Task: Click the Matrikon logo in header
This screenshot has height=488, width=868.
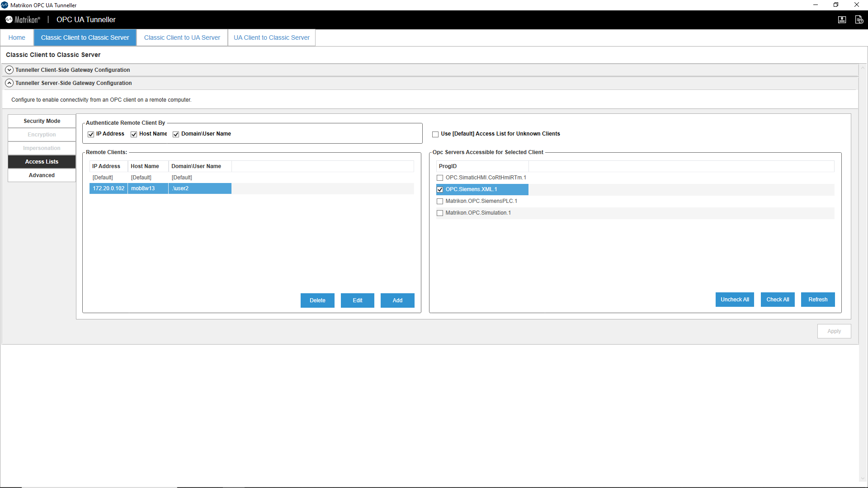Action: (x=23, y=20)
